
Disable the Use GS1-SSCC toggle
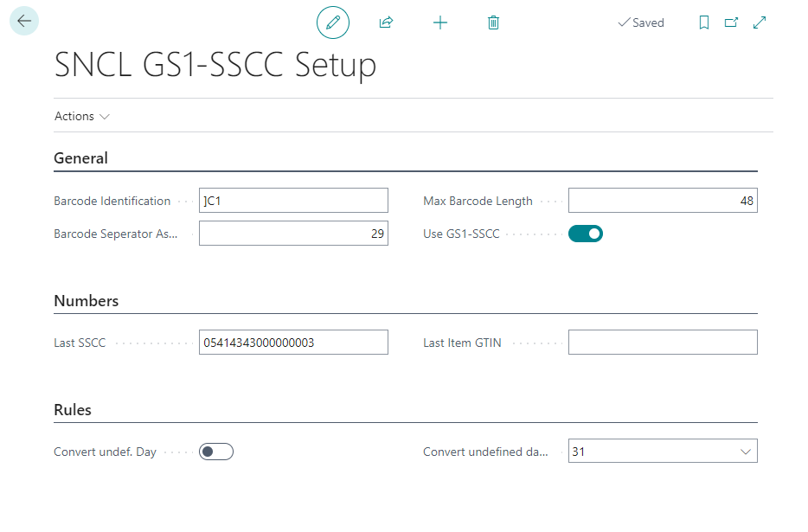pyautogui.click(x=586, y=234)
